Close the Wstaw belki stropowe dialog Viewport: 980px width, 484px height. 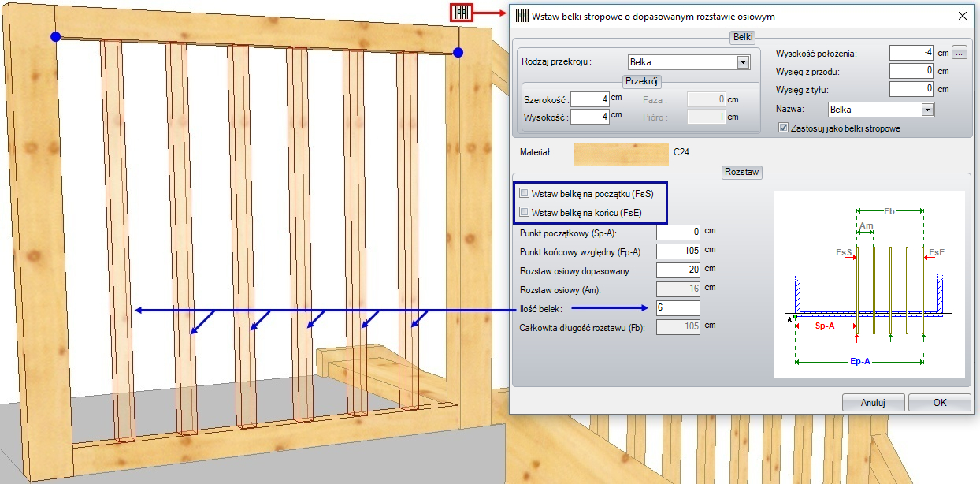[961, 16]
